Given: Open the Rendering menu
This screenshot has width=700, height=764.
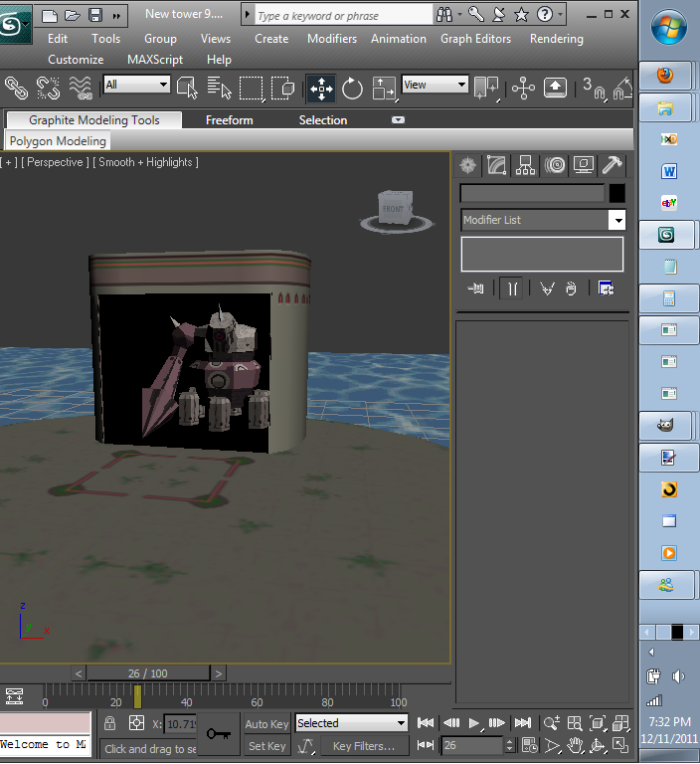Looking at the screenshot, I should [x=556, y=39].
